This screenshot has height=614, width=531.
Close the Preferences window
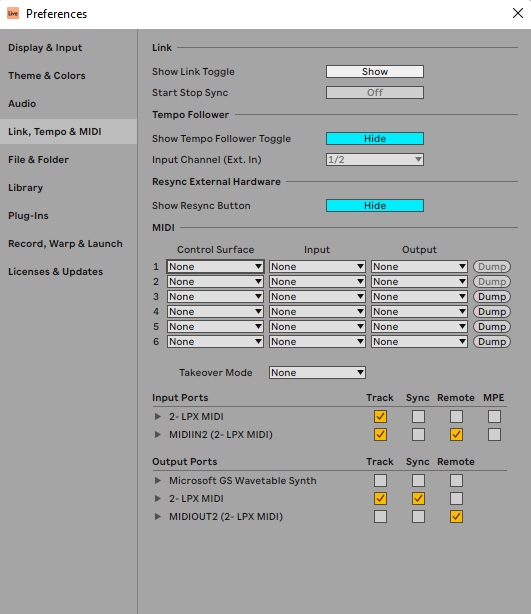coord(518,13)
